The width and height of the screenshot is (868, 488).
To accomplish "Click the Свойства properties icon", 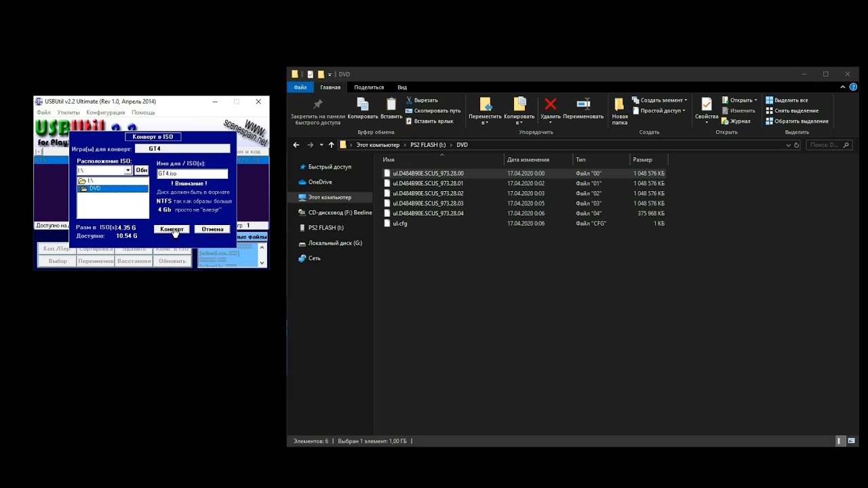I will [707, 104].
